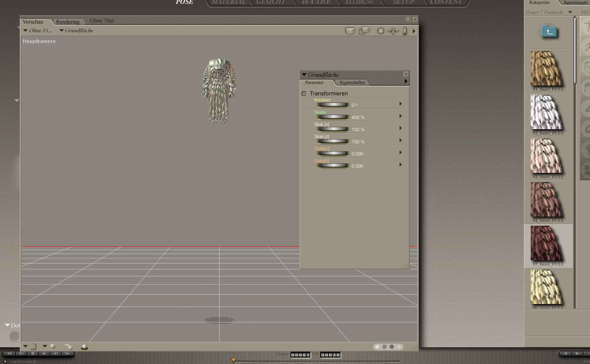The height and width of the screenshot is (364, 590).
Task: Open the Grundfläche actor dropdown in preview
Action: click(76, 30)
